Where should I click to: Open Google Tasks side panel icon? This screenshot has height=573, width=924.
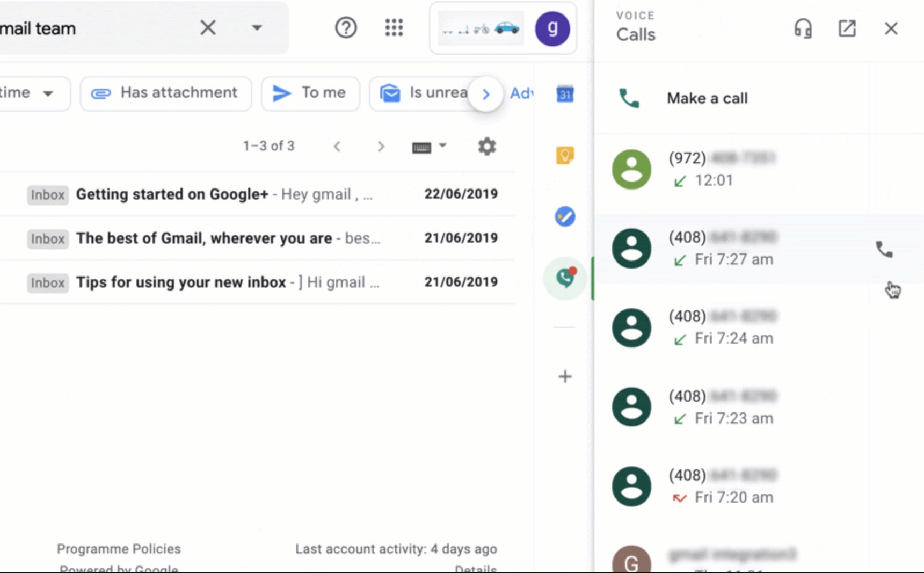pos(565,216)
